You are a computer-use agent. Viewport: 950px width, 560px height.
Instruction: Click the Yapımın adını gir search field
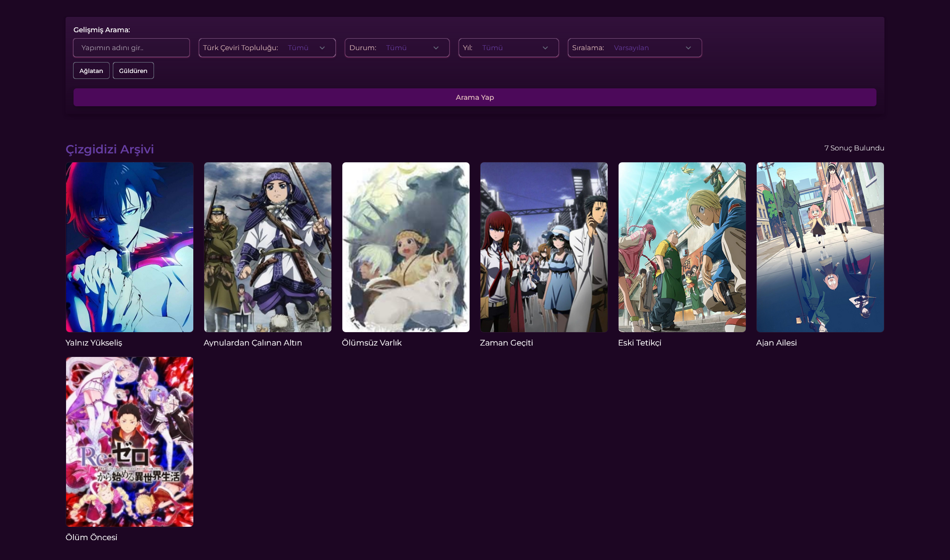point(131,48)
